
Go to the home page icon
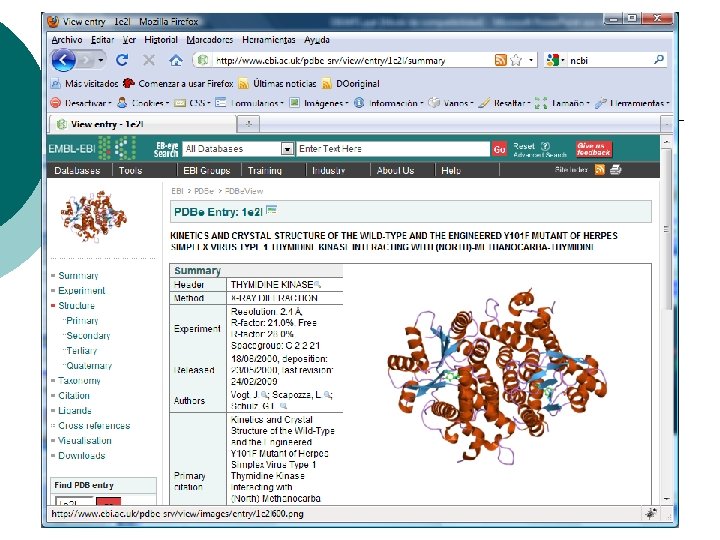(175, 60)
